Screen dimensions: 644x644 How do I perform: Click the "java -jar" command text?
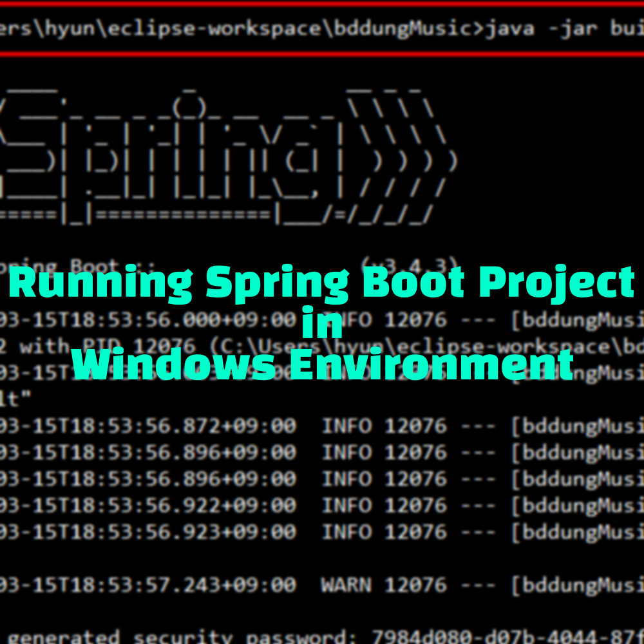click(x=542, y=30)
